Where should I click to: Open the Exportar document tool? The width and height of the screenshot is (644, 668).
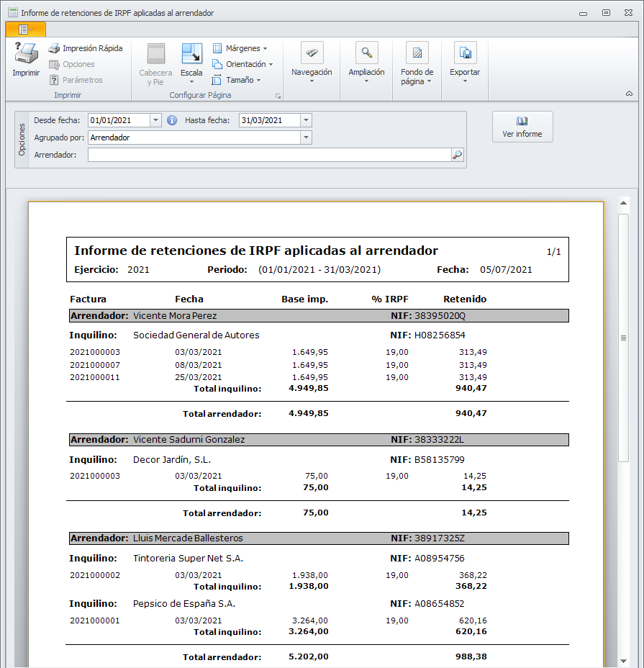[465, 54]
